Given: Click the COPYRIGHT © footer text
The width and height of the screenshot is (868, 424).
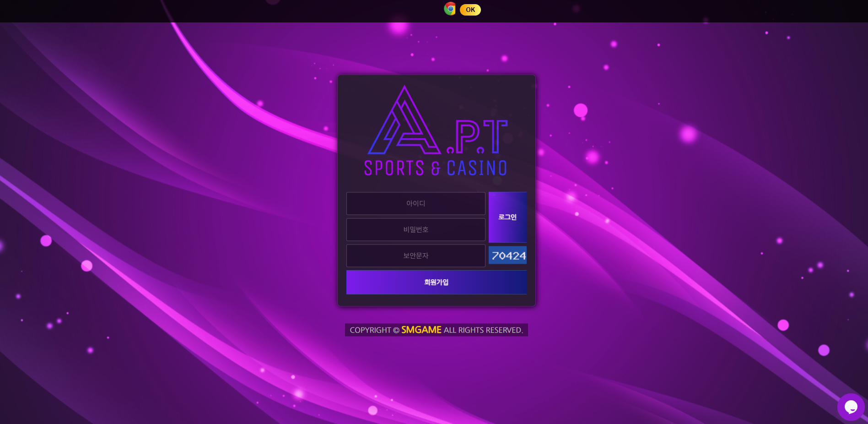Looking at the screenshot, I should point(374,330).
